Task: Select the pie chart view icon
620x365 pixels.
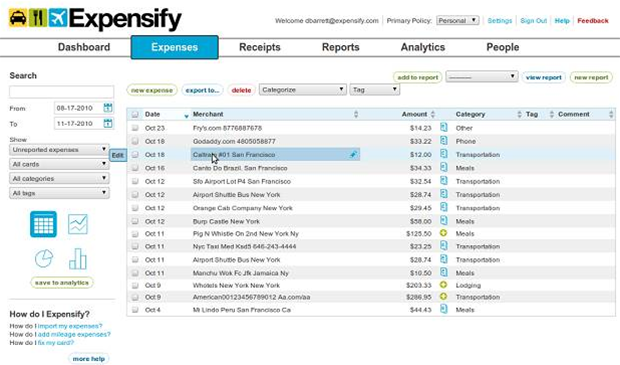Action: [44, 259]
